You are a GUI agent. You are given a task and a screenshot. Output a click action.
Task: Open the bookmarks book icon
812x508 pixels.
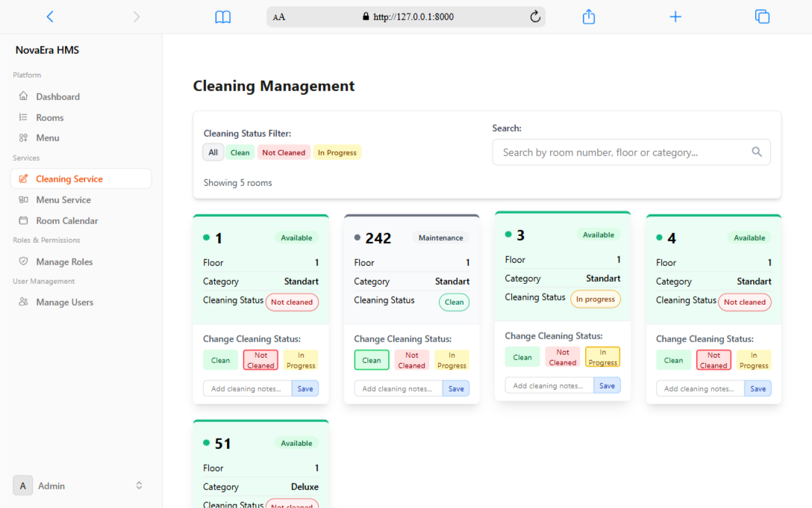[222, 17]
